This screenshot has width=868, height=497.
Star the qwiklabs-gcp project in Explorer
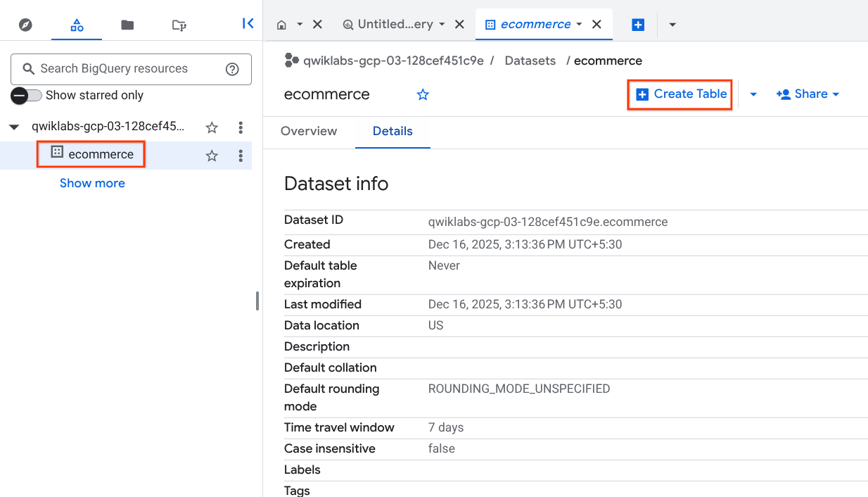coord(212,127)
